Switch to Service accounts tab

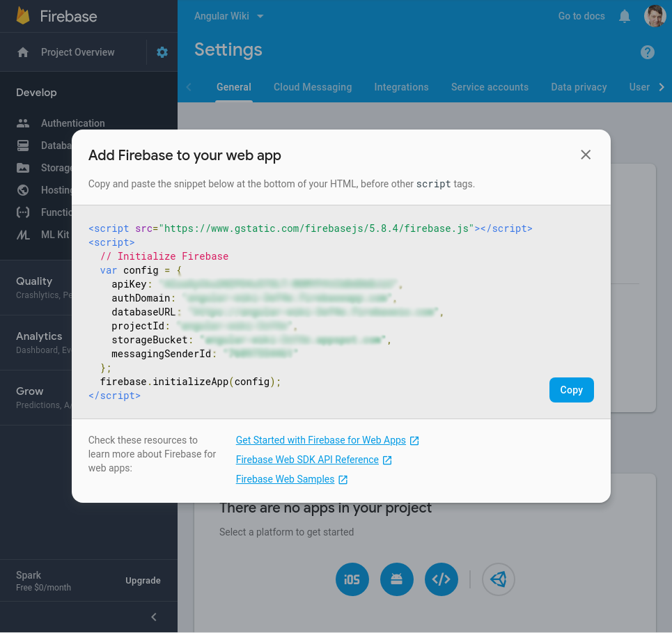490,87
